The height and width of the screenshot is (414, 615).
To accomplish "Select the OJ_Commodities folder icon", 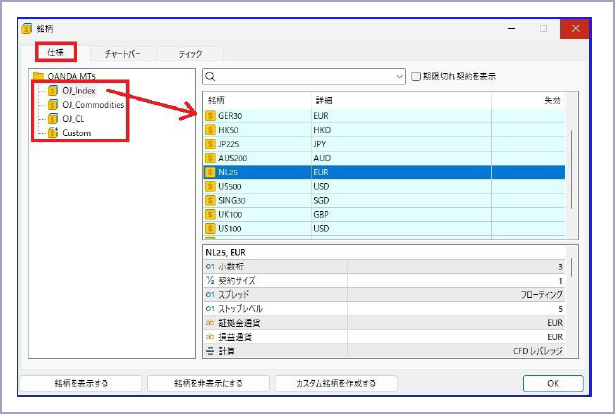I will tap(53, 105).
